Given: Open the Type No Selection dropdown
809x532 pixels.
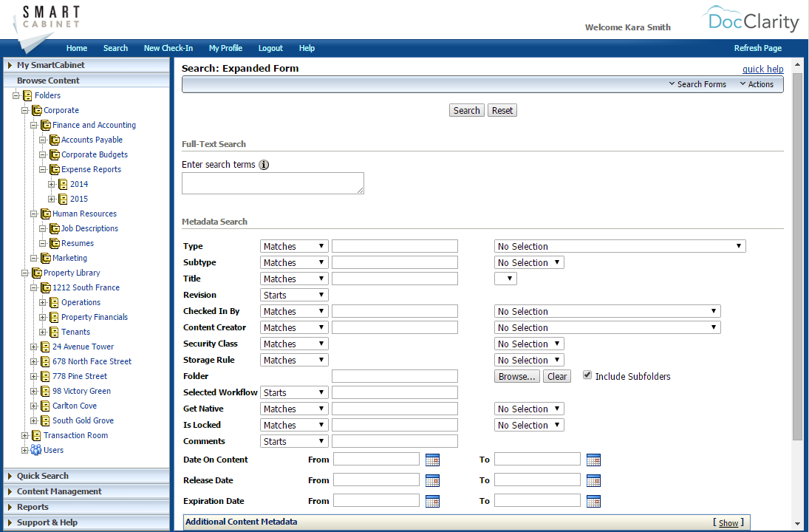Looking at the screenshot, I should [x=619, y=245].
